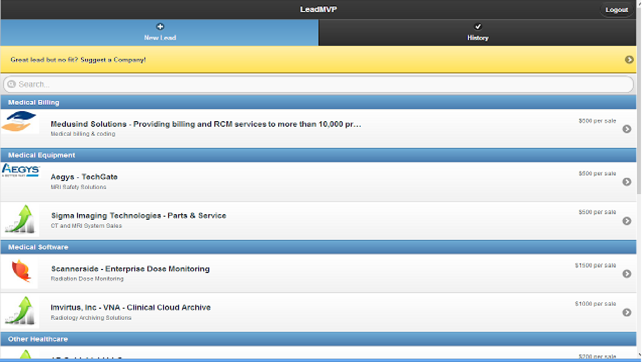Image resolution: width=644 pixels, height=362 pixels.
Task: Click the Medical Software category header
Action: (x=318, y=247)
